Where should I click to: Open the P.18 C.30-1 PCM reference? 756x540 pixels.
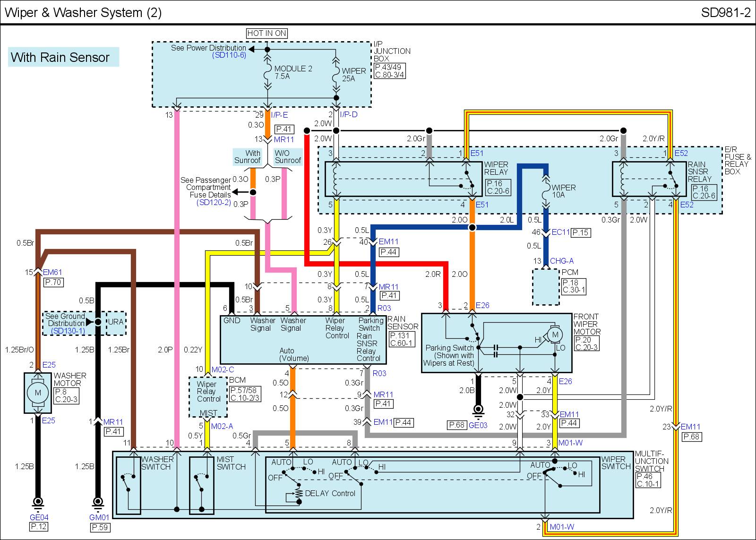coord(574,287)
